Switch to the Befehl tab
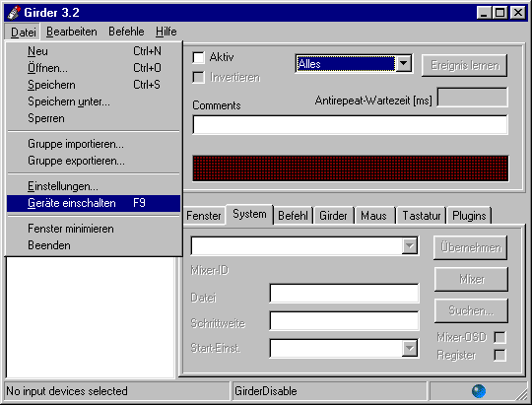This screenshot has height=405, width=532. pyautogui.click(x=293, y=216)
